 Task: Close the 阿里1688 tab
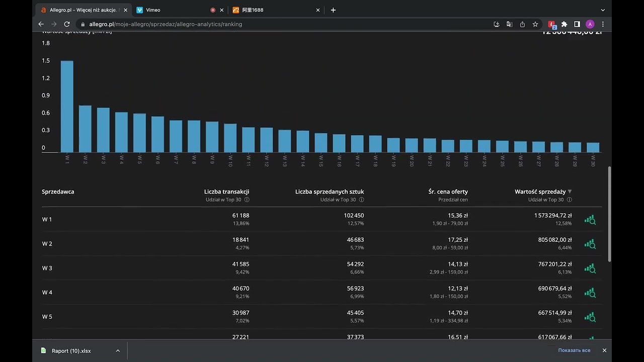point(317,10)
